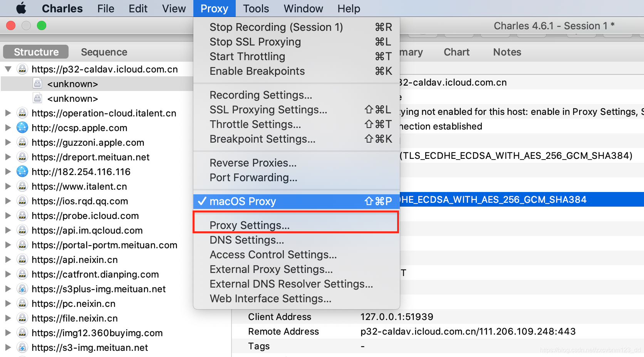Click the lock icon of p32-caldav.icloud.com.cn
Viewport: 644px width, 357px height.
[x=22, y=69]
